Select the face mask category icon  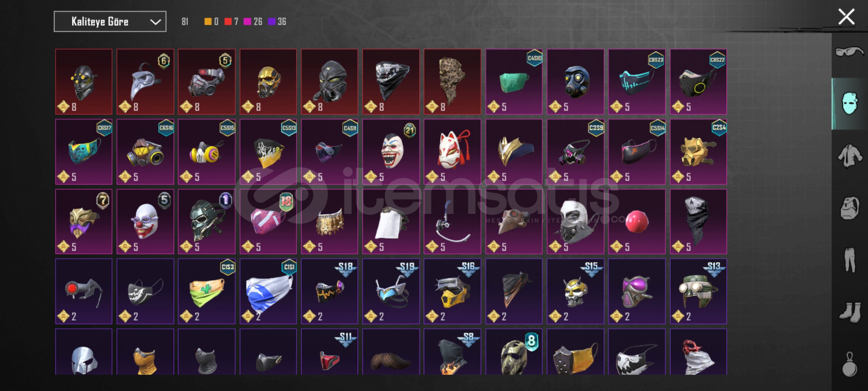point(849,104)
